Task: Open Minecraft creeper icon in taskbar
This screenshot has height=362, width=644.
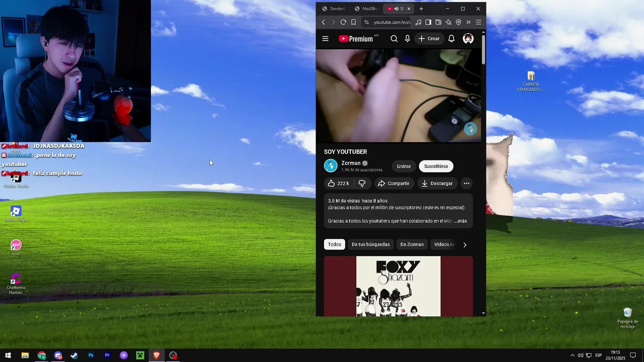Action: tap(140, 355)
